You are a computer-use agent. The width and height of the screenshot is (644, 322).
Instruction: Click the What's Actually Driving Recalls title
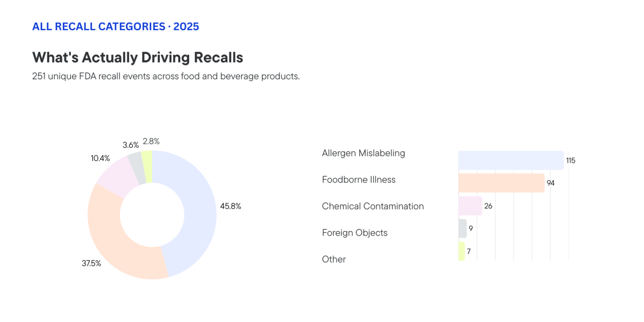tap(138, 57)
